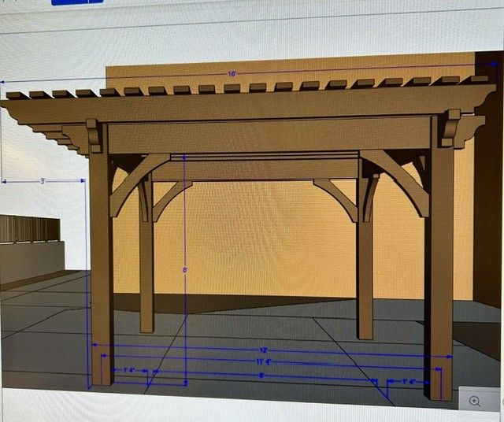Click the decorative corbel bracket at top right post
Viewport: 504px width, 422px height.
[x=451, y=128]
